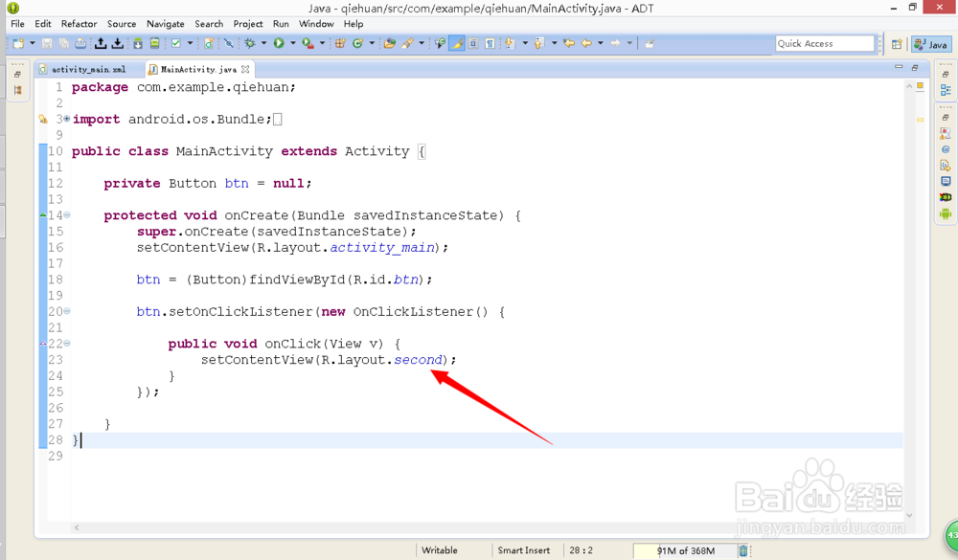
Task: Click the New Java Package icon
Action: [x=340, y=43]
